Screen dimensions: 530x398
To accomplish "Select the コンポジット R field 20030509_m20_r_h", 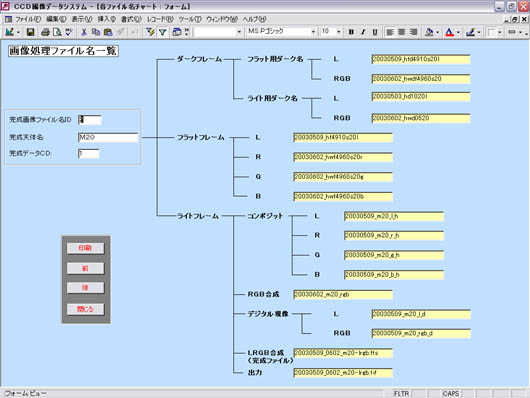I will [x=394, y=235].
